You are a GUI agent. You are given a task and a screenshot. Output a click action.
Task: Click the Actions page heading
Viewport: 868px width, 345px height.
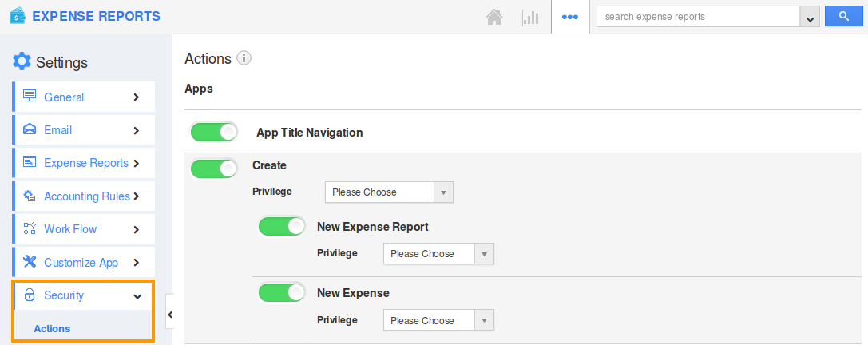click(x=208, y=59)
